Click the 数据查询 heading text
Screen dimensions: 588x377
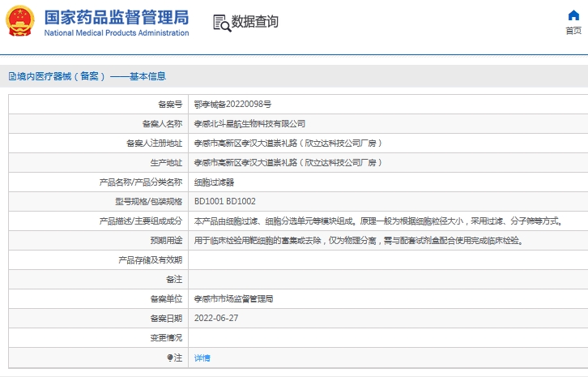(254, 22)
